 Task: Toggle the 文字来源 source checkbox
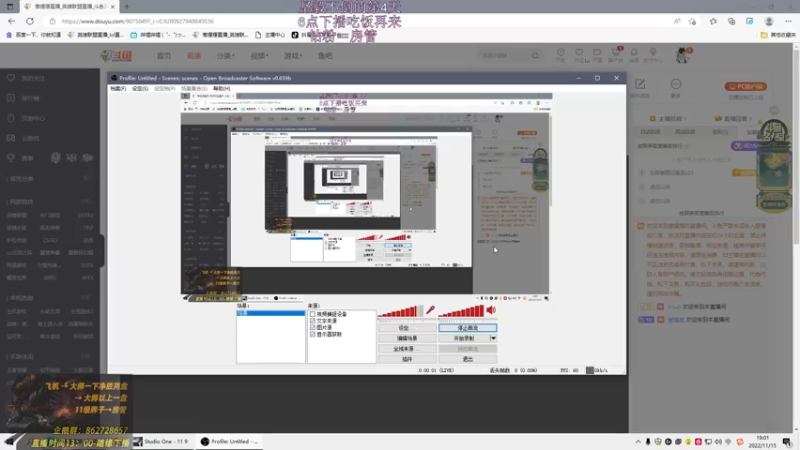tap(313, 321)
